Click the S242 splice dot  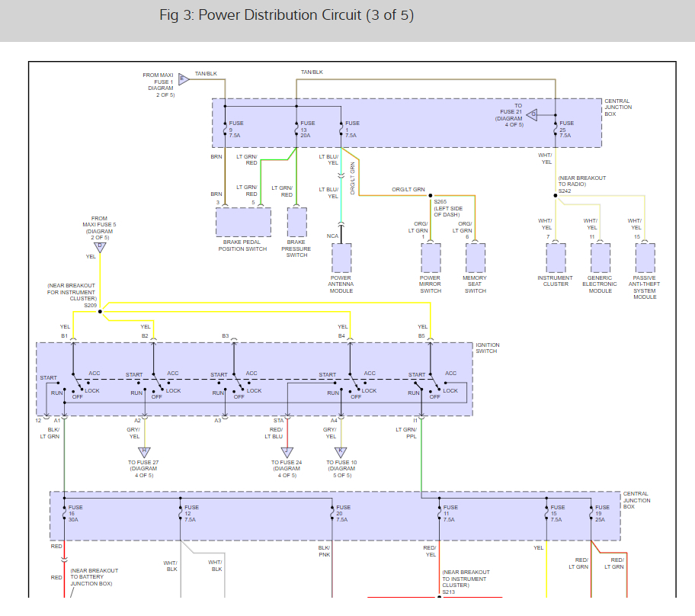(x=556, y=196)
